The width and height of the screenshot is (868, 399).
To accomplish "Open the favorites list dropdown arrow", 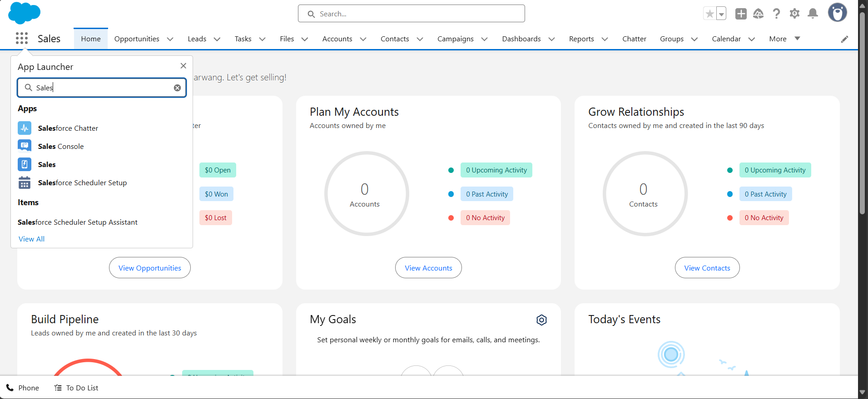I will click(x=721, y=14).
